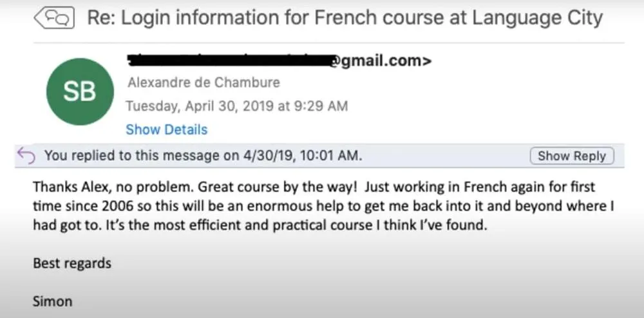Expand message headers with Show Details
Screen dimensions: 644x318
(x=166, y=129)
